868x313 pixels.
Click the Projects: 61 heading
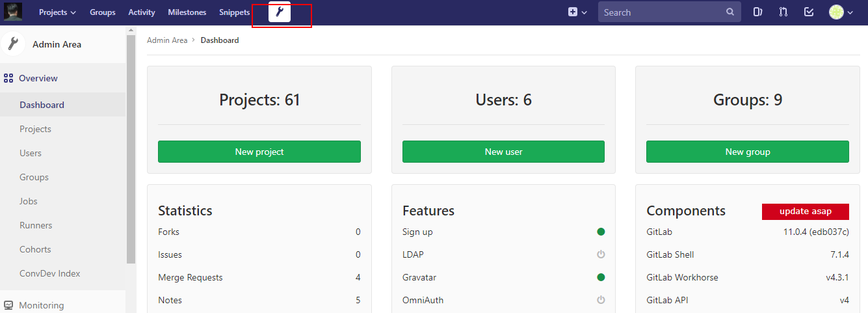point(259,100)
